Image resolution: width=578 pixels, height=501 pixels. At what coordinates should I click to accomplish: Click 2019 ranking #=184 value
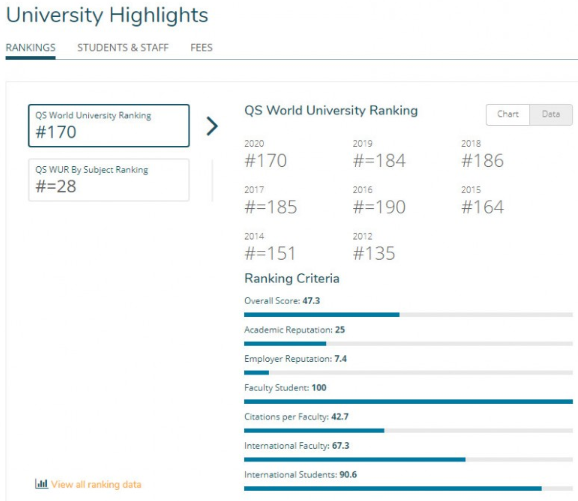[x=379, y=161]
